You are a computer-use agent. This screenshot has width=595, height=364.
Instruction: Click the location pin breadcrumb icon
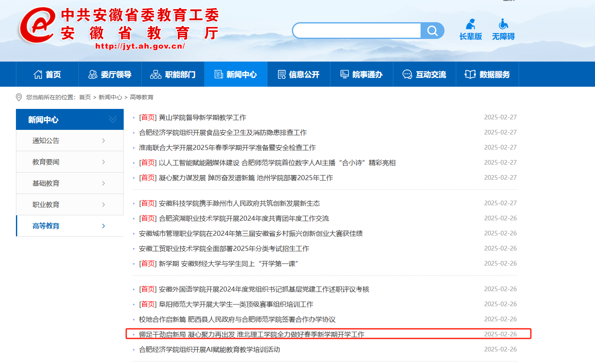click(x=19, y=97)
